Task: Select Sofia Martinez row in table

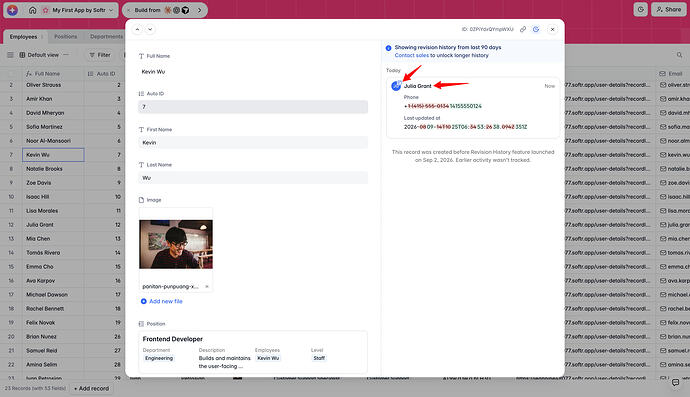Action: click(44, 127)
